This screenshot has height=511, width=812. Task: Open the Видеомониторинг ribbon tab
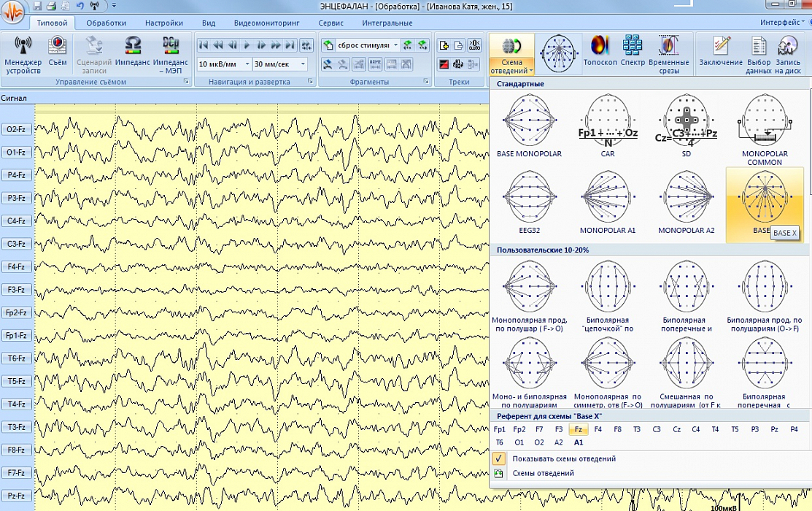[x=266, y=23]
